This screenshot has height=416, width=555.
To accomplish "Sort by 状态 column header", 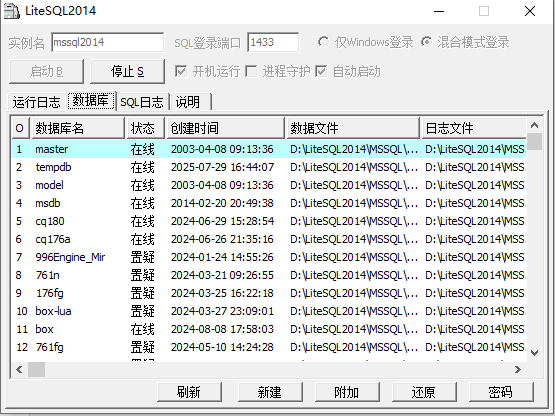I will click(146, 128).
